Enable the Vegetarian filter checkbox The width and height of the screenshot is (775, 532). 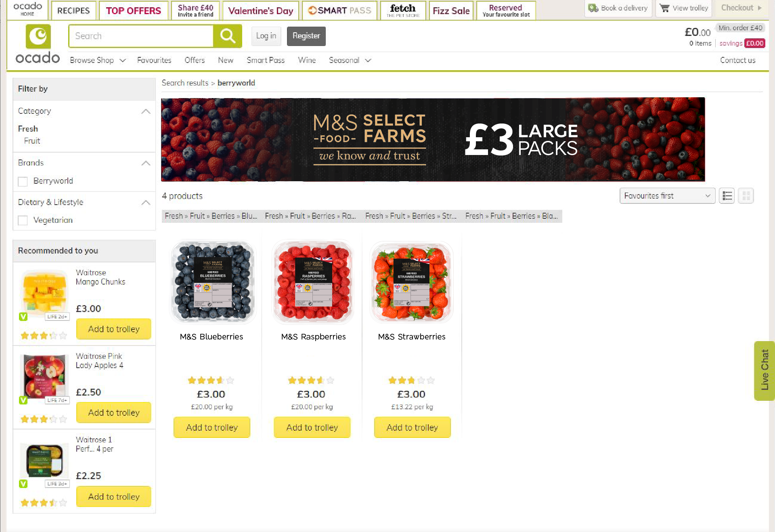click(x=23, y=220)
